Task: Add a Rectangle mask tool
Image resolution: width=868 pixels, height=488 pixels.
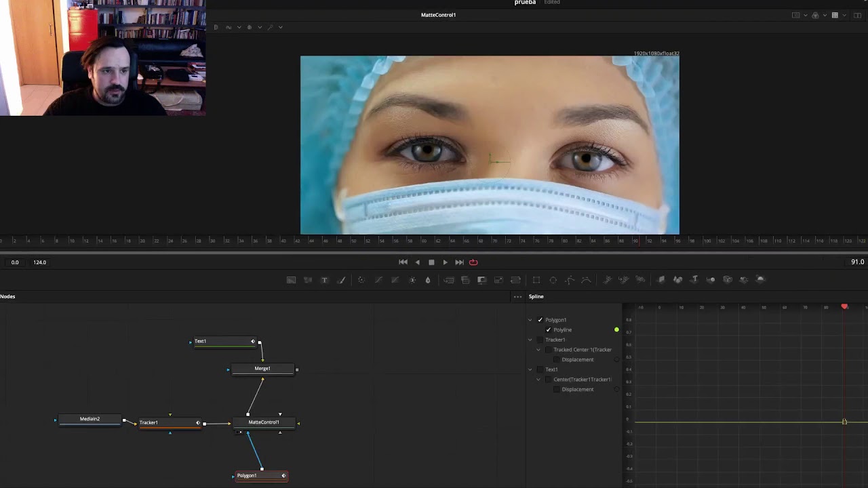Action: coord(536,280)
